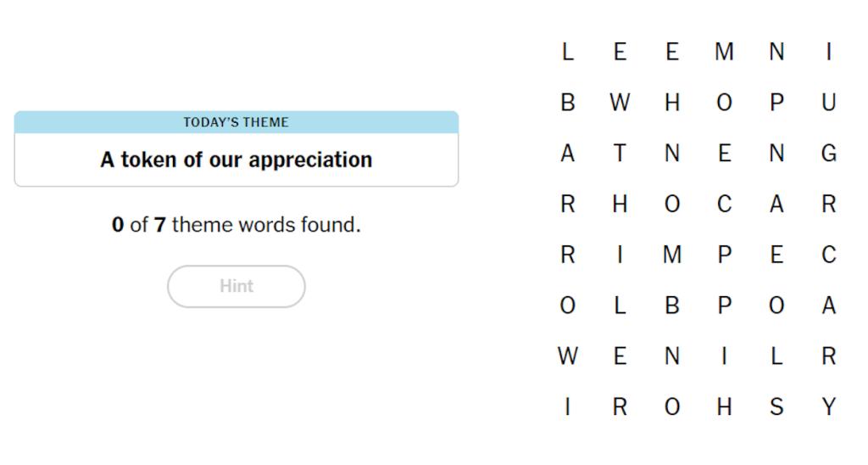Select the M between I and P
The image size is (868, 465).
pyautogui.click(x=671, y=255)
